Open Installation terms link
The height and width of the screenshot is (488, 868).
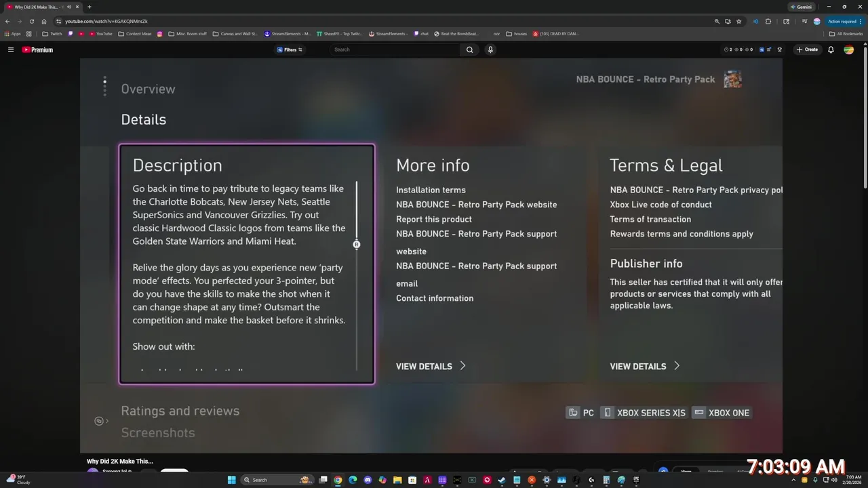(x=431, y=190)
